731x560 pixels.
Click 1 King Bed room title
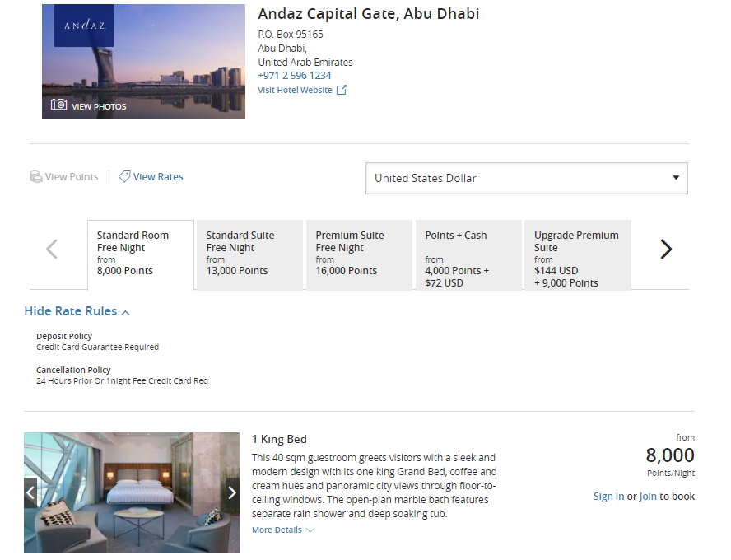(279, 439)
